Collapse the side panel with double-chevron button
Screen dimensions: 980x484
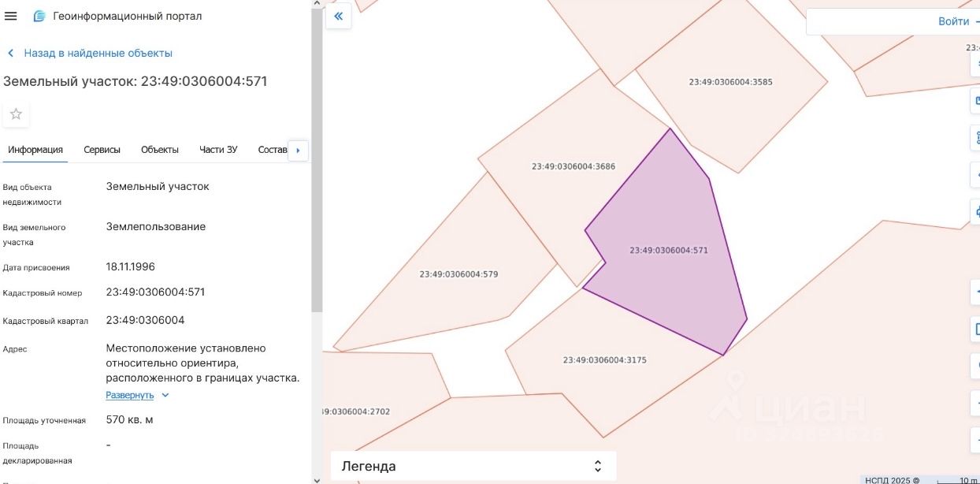pyautogui.click(x=339, y=16)
